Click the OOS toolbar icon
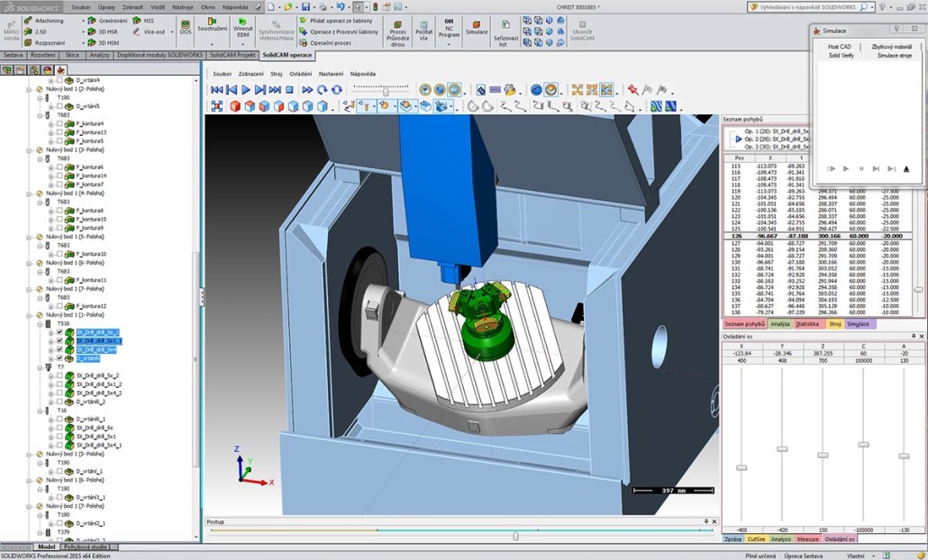 tap(186, 28)
